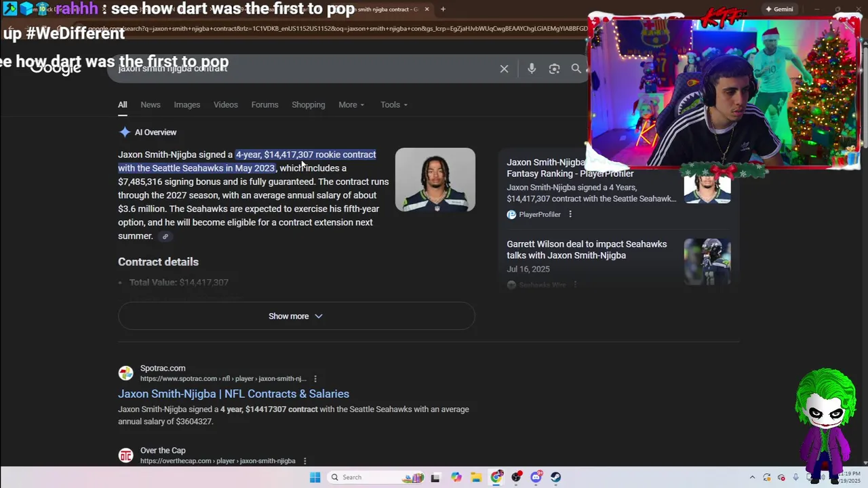Screen dimensions: 868x488
Task: Open more options for PlayerProfiler result
Action: pos(570,214)
